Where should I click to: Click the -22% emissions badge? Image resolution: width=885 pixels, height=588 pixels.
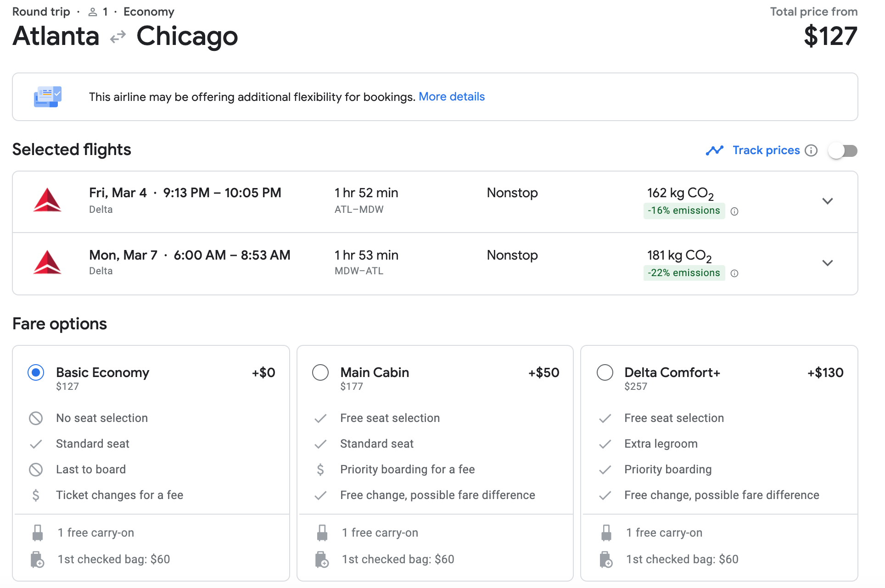(683, 273)
